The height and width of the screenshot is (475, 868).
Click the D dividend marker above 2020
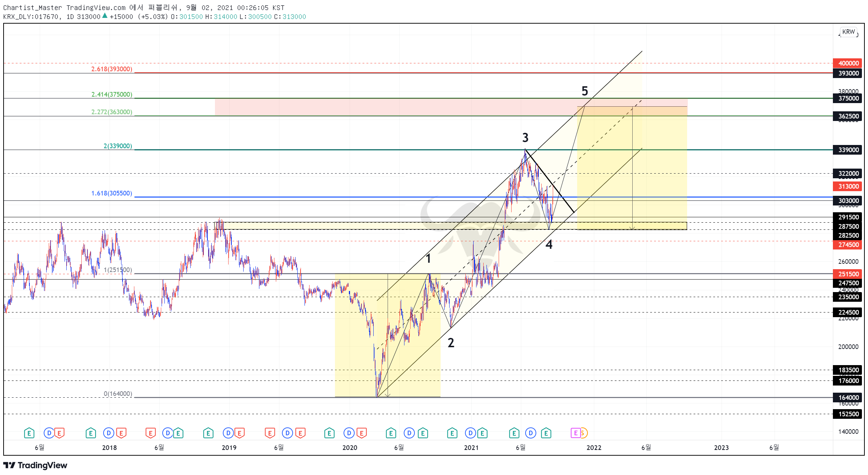point(349,433)
